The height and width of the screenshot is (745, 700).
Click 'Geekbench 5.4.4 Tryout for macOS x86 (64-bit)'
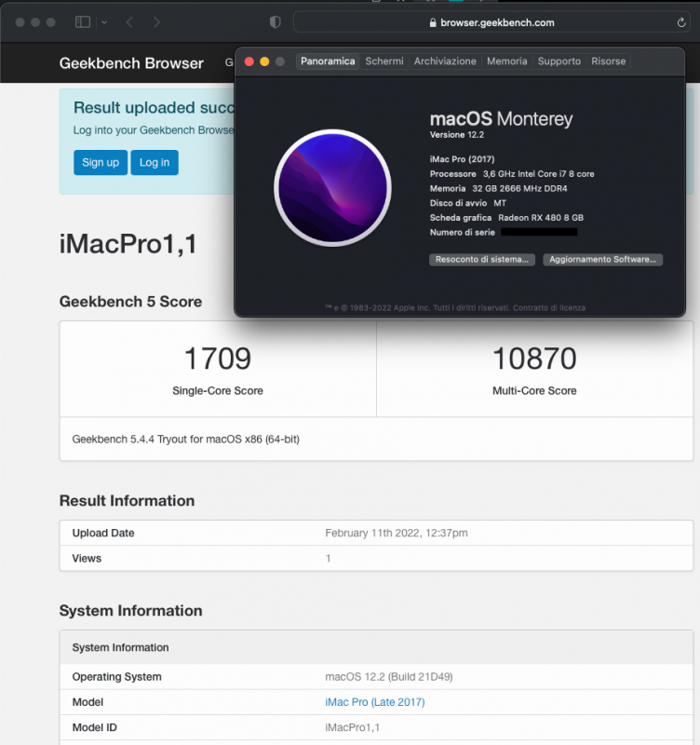(x=185, y=439)
